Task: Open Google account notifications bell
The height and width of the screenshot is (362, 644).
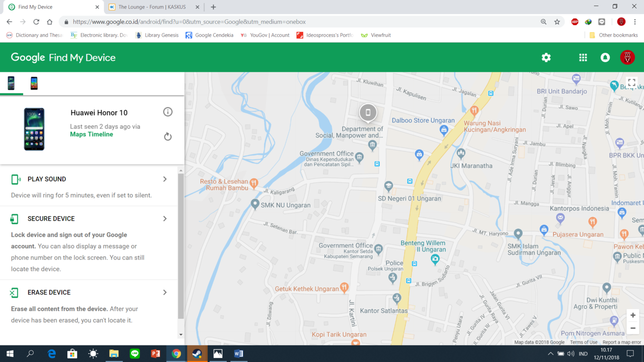Action: pos(605,57)
